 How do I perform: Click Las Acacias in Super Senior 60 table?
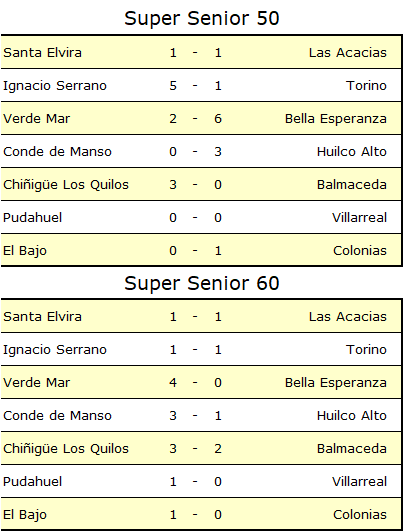pyautogui.click(x=348, y=317)
